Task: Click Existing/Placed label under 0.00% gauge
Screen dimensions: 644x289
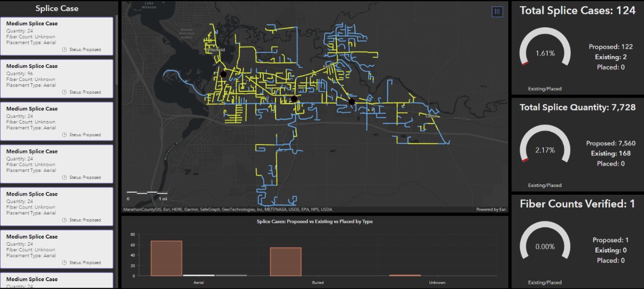Action: click(x=545, y=282)
